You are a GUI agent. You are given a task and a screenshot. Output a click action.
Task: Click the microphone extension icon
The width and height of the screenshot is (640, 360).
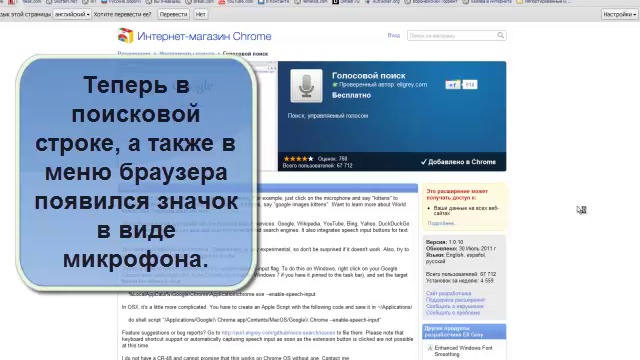click(306, 86)
